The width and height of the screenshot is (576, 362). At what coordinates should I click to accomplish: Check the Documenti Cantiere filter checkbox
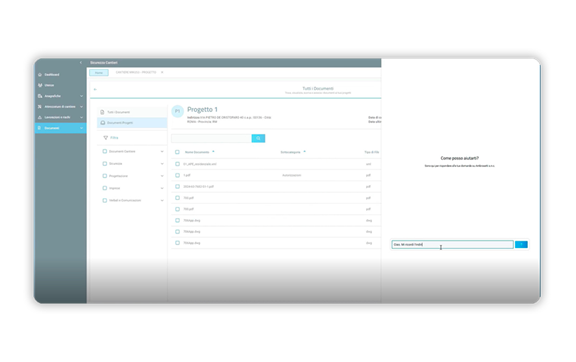105,151
